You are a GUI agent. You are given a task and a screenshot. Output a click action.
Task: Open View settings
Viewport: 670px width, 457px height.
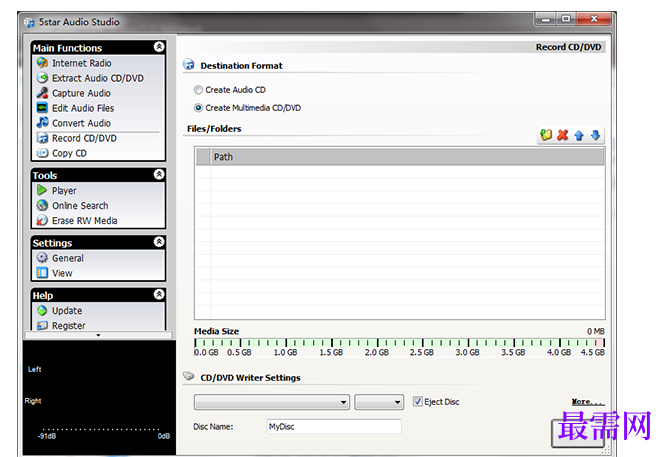pyautogui.click(x=62, y=273)
